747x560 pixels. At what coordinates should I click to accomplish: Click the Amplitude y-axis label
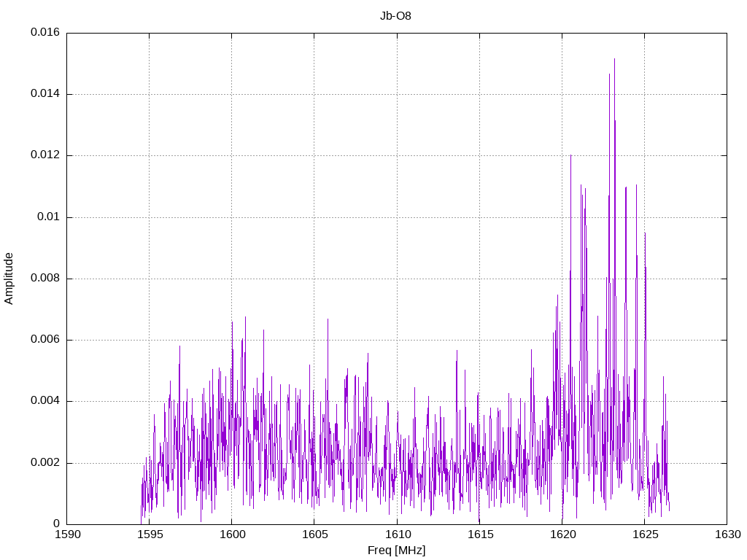[9, 279]
